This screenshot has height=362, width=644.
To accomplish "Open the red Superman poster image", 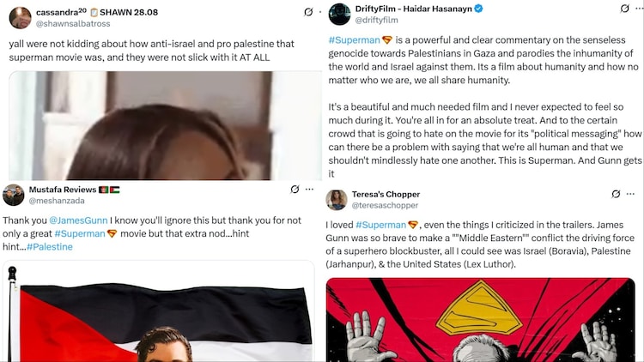I will point(480,320).
